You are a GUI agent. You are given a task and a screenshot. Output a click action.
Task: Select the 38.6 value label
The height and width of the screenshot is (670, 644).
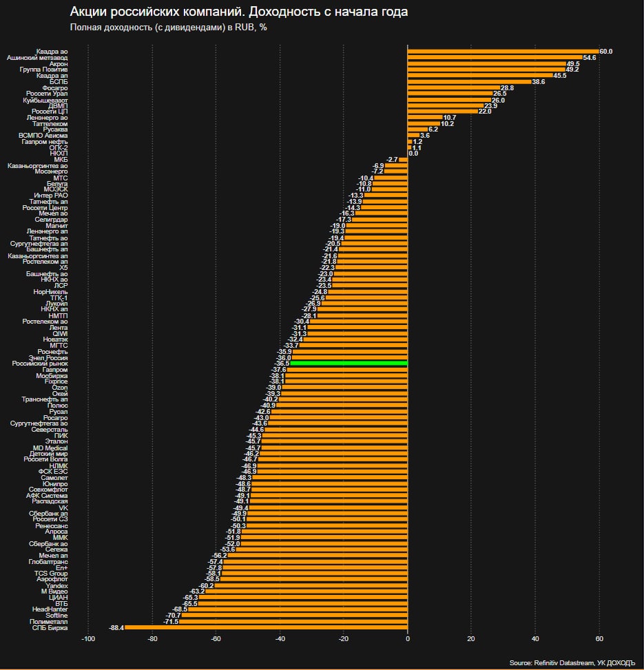tap(539, 82)
